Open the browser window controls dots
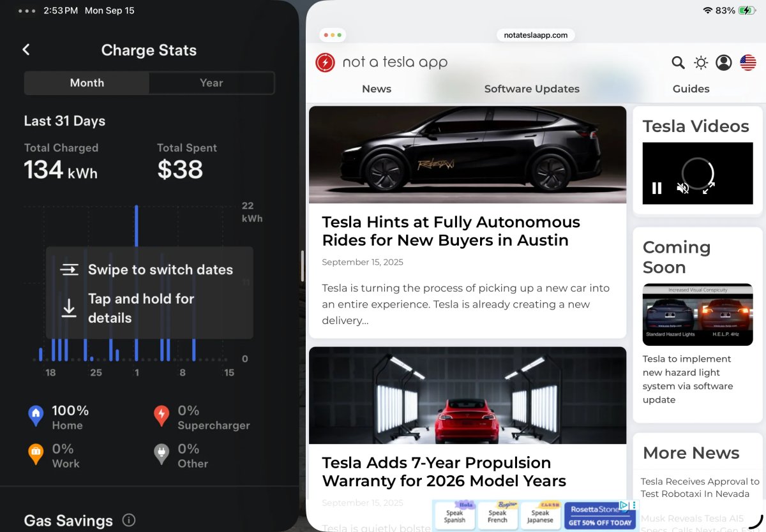Viewport: 766px width, 532px height. tap(332, 35)
